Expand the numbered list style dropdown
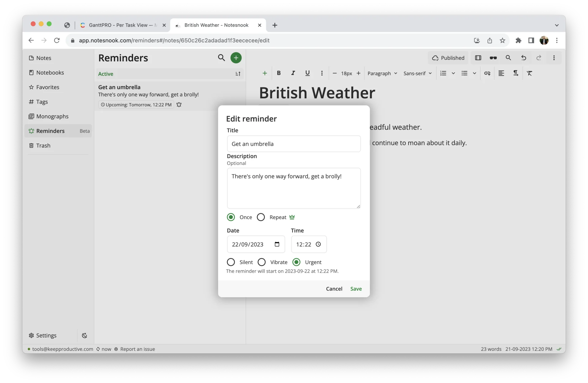The height and width of the screenshot is (383, 588). (x=453, y=74)
